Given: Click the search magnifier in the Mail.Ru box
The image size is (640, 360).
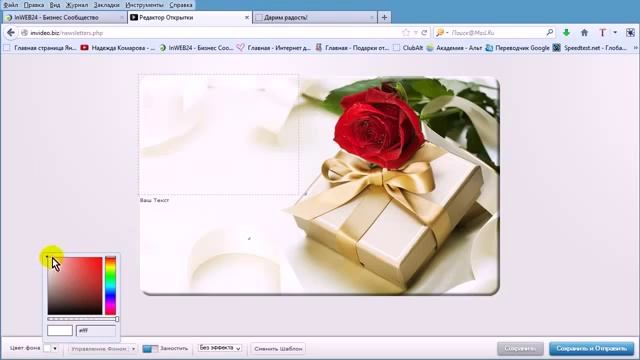Looking at the screenshot, I should tap(549, 32).
